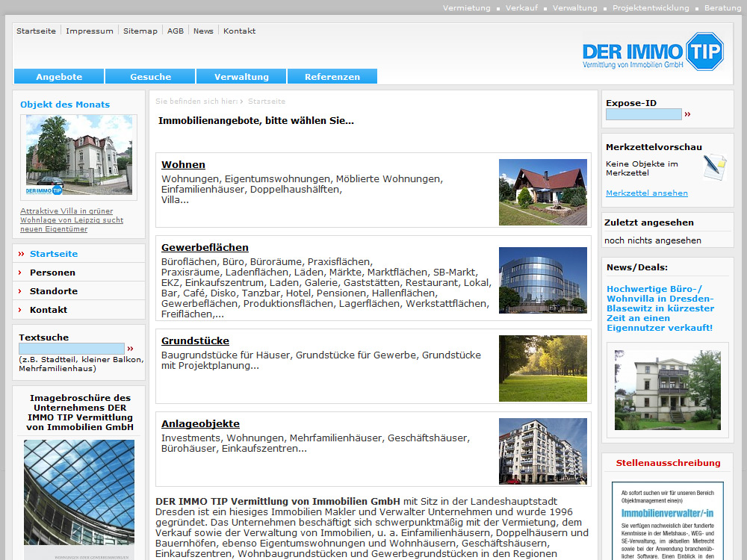Image resolution: width=747 pixels, height=560 pixels.
Task: Click Projektentwicklung in the header bar
Action: point(651,8)
